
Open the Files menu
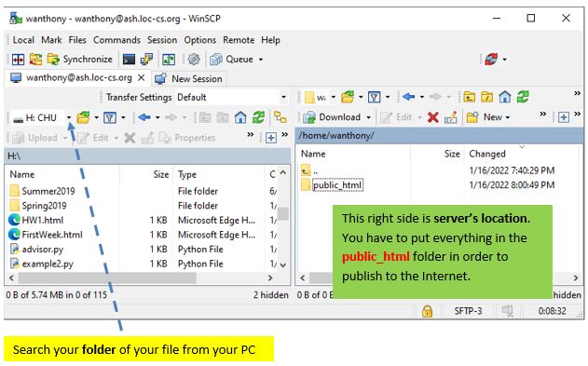(x=77, y=40)
